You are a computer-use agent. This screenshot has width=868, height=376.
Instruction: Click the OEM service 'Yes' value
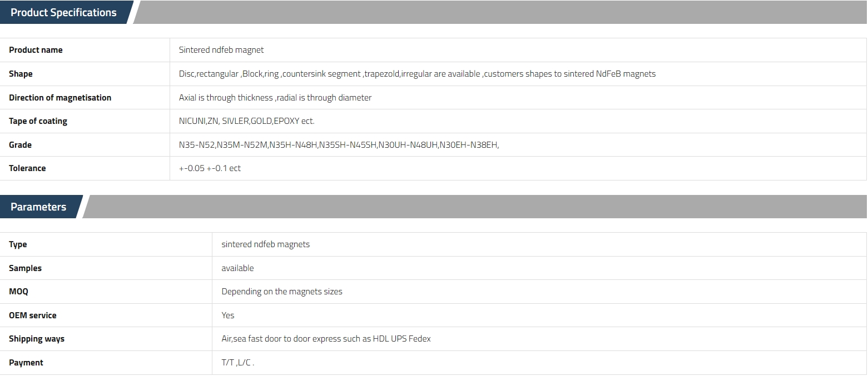(x=228, y=315)
